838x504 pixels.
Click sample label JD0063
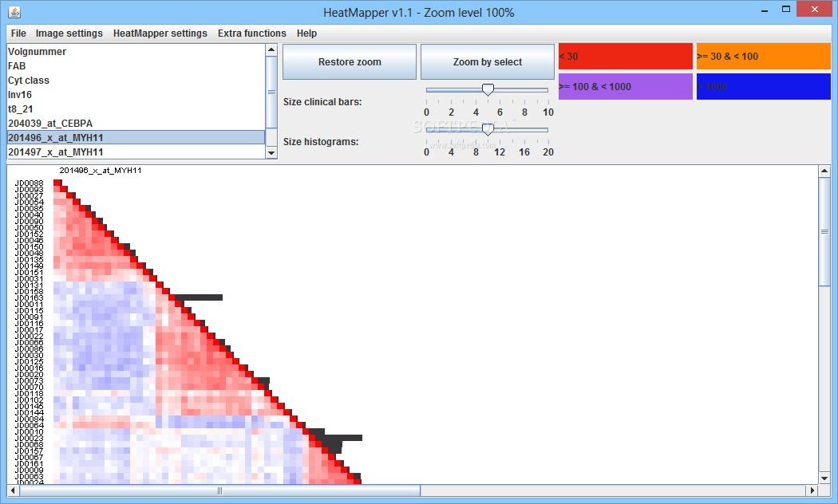(x=30, y=477)
